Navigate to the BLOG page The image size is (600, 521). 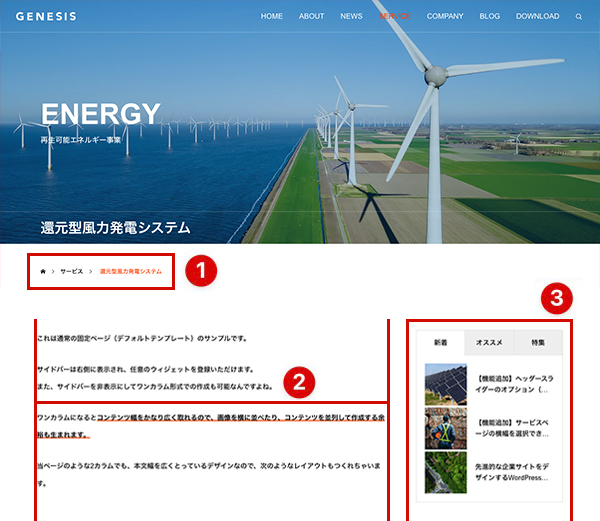[x=490, y=17]
